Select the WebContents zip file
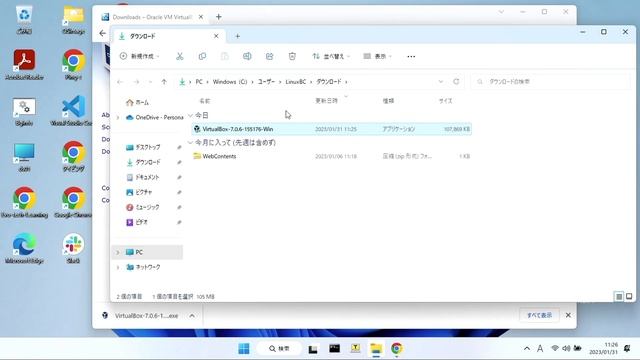Viewport: 640px width, 360px height. (x=331, y=156)
